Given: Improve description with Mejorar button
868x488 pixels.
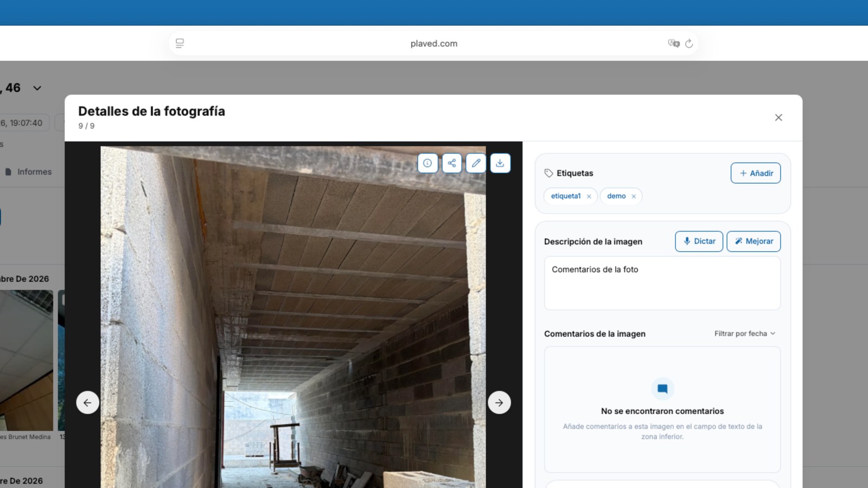Looking at the screenshot, I should tap(754, 241).
